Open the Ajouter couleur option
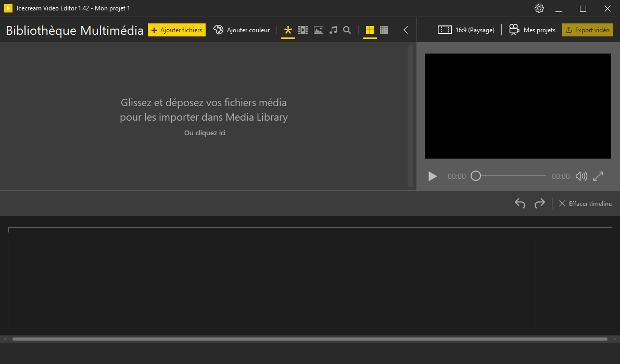620x364 pixels. click(242, 30)
